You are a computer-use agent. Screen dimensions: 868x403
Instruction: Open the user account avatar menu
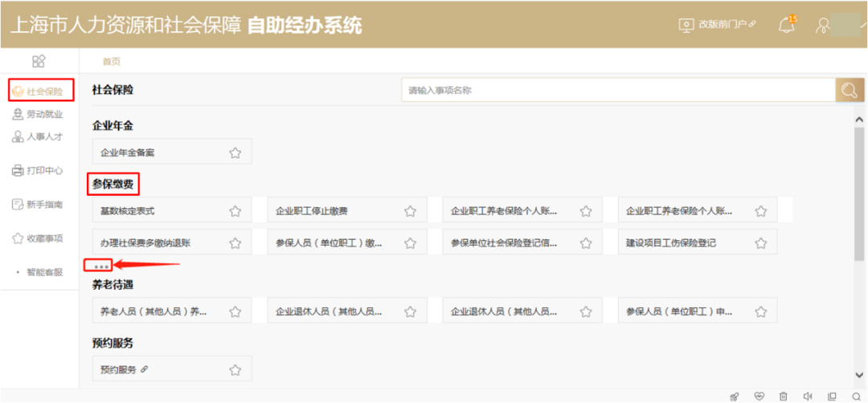825,26
